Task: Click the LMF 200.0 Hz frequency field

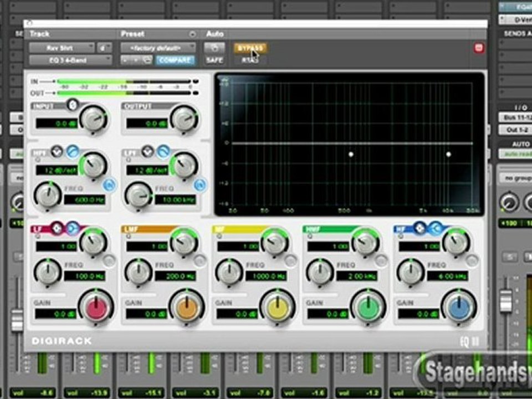Action: coord(176,276)
